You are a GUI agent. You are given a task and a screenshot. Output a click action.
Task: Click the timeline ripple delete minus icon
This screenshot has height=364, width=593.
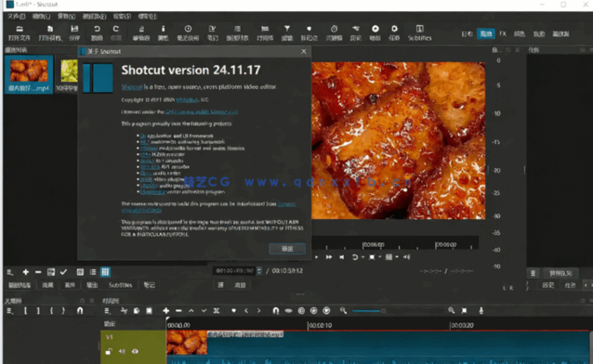point(178,311)
